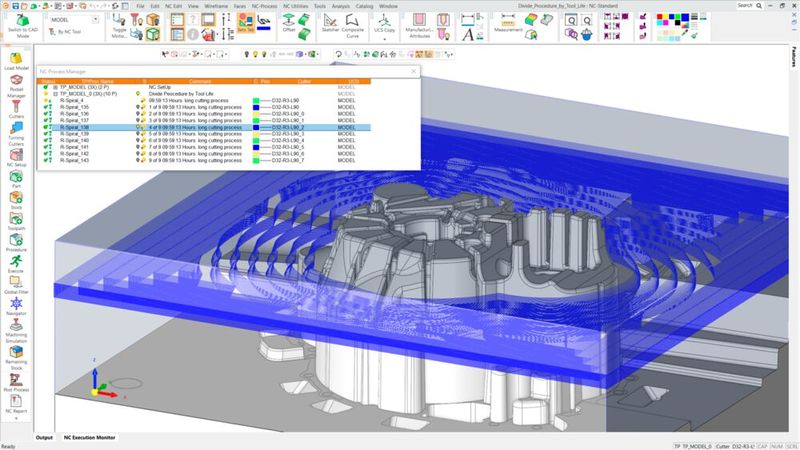The height and width of the screenshot is (450, 800).
Task: Open Manufacturing Attributes
Action: 420,26
